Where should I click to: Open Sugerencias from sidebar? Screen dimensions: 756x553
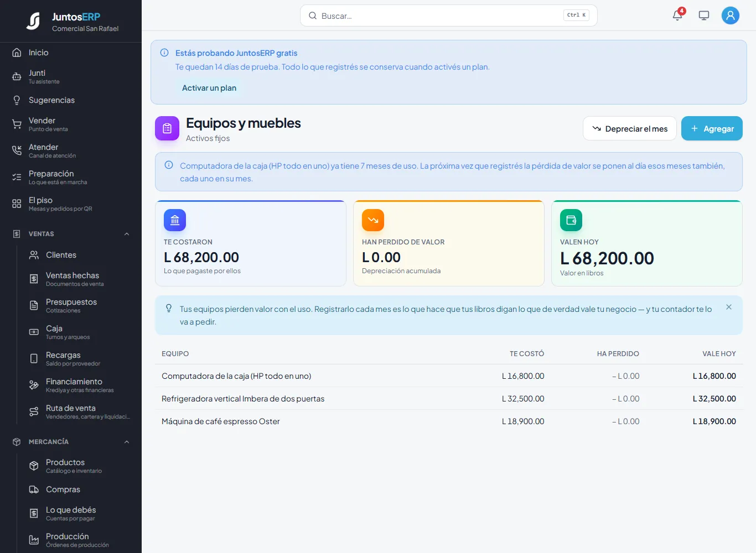(x=71, y=100)
